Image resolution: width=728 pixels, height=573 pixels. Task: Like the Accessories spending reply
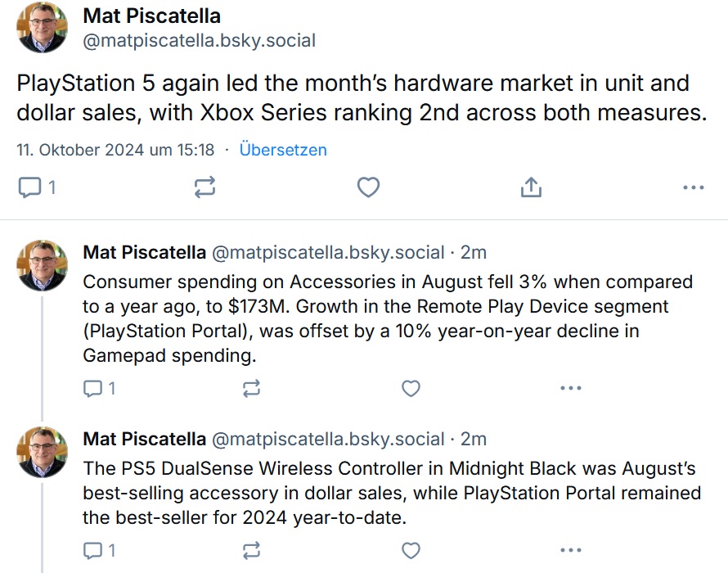411,388
